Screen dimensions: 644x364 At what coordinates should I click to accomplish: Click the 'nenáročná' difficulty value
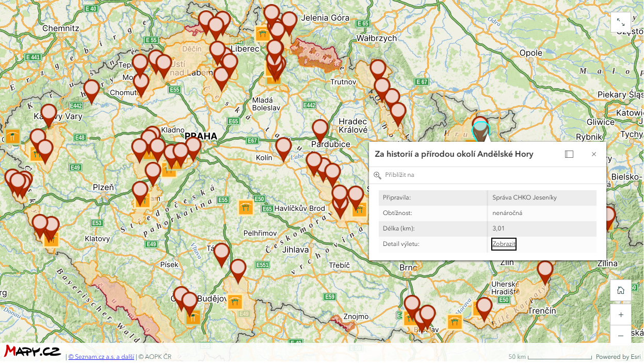(x=508, y=213)
